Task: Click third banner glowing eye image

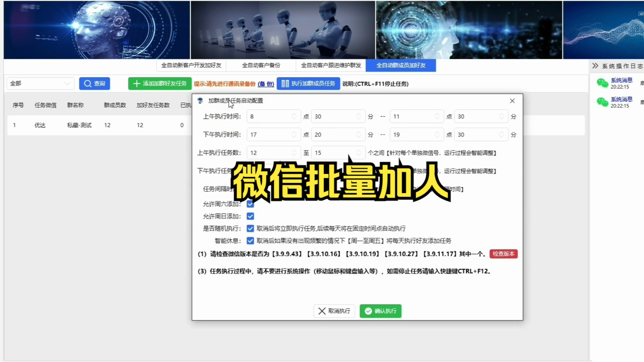Action: (x=469, y=30)
